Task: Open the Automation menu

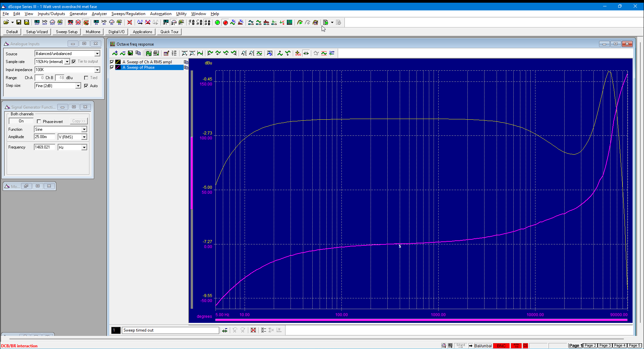Action: click(161, 14)
